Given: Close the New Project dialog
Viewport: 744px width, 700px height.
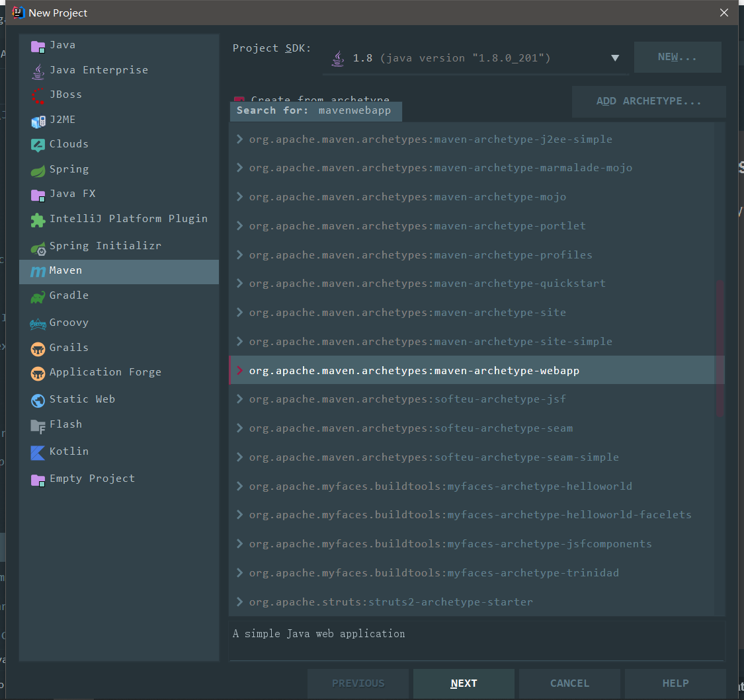Looking at the screenshot, I should (x=724, y=13).
